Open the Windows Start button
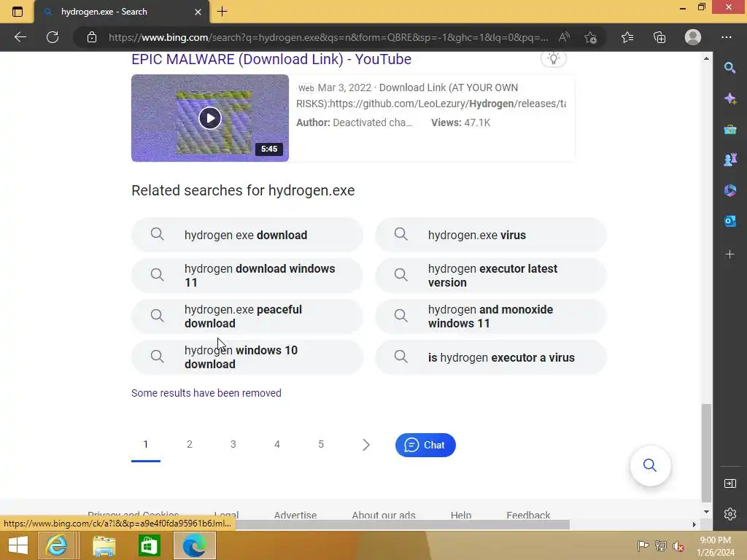Viewport: 747px width, 560px height. (18, 545)
